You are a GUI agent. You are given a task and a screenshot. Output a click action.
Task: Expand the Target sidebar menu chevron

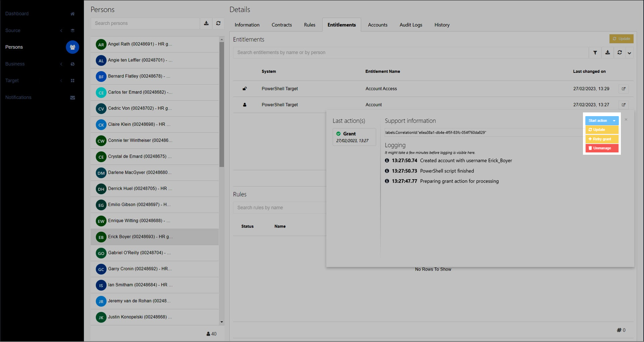(x=61, y=81)
